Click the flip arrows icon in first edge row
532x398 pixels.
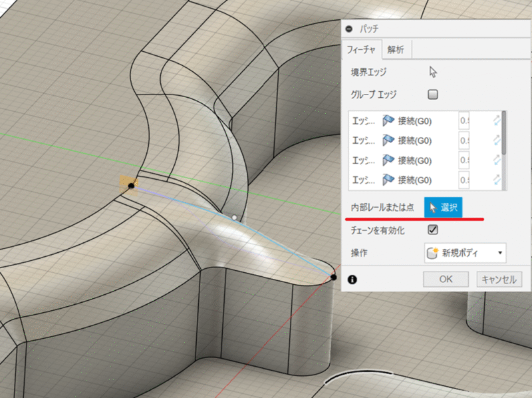pyautogui.click(x=496, y=120)
